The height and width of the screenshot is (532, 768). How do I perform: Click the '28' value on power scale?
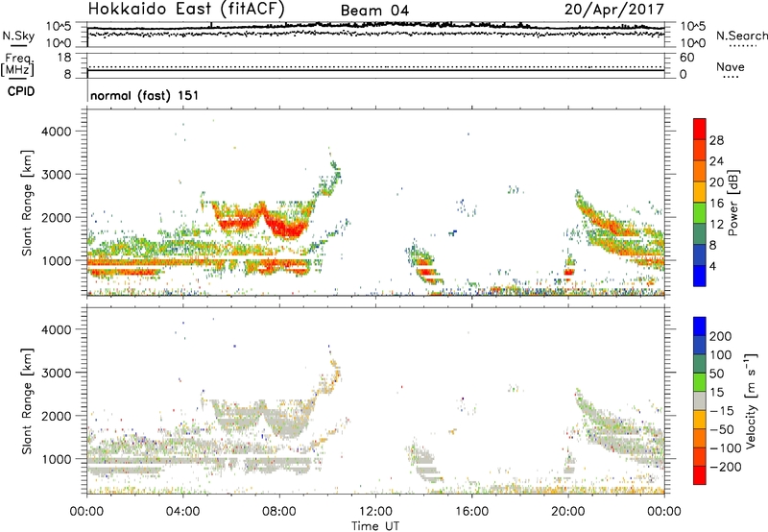tap(716, 140)
